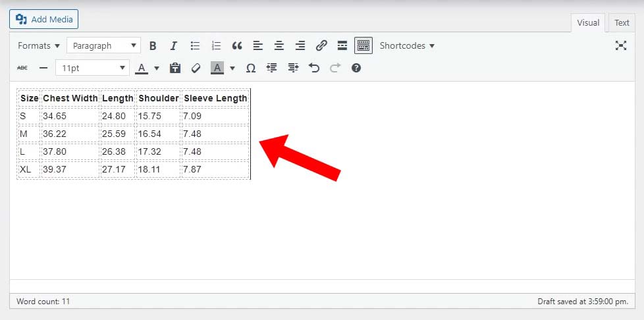The height and width of the screenshot is (320, 644).
Task: Undo the last edit
Action: 314,68
